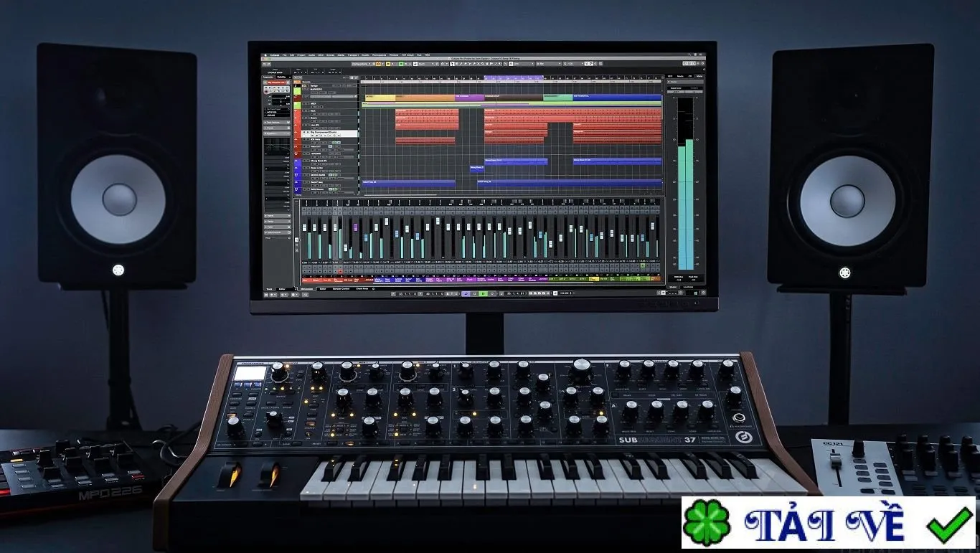Switch to the Visibility tab
Screen dimensions: 980x553
[x=283, y=77]
